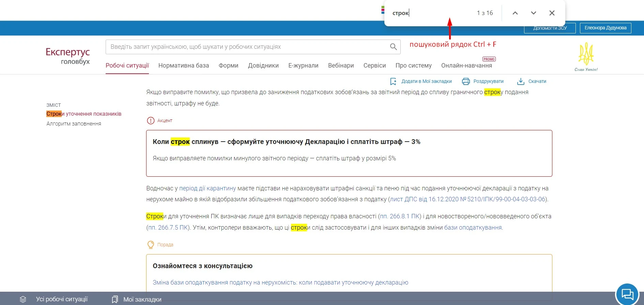Jump to Строки уточнення показників section
Viewport: 644px width, 305px height.
[84, 114]
